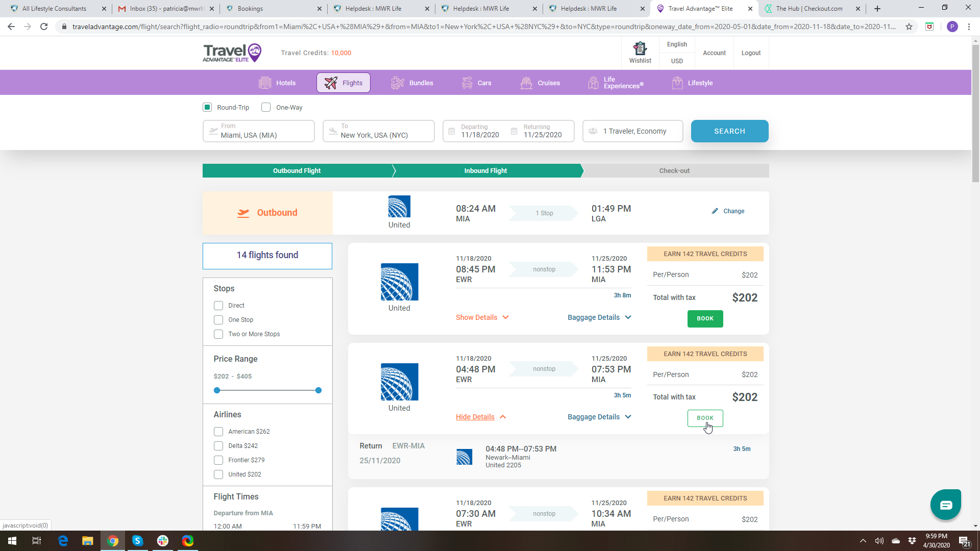
Task: Select the One-Way trip checkbox
Action: (x=266, y=107)
